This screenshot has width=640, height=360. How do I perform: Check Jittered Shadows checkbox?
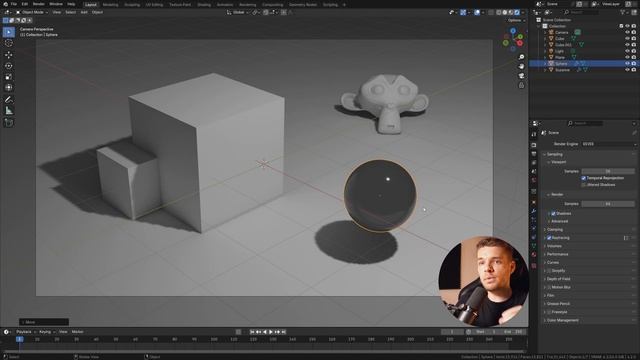(x=584, y=185)
